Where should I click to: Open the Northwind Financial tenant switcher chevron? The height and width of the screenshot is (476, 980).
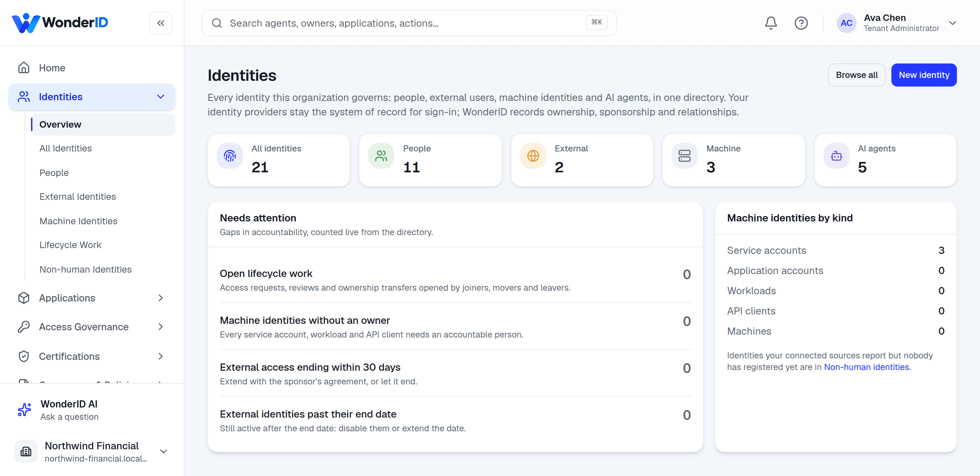coord(164,451)
